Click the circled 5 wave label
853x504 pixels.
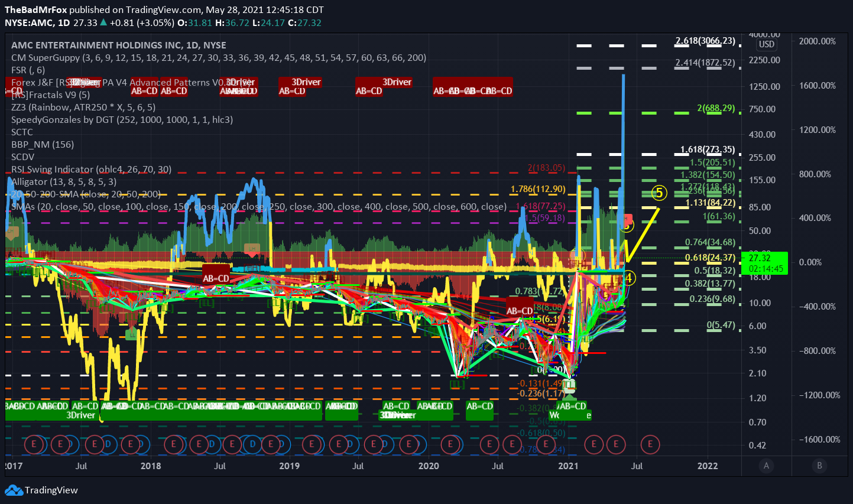point(659,193)
